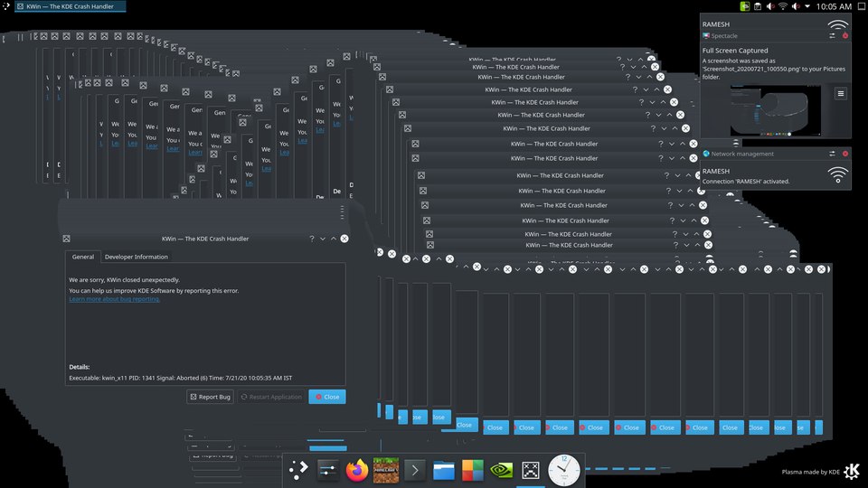Launch Minecraft from the dock
Viewport: 868px width, 488px height.
click(x=386, y=470)
